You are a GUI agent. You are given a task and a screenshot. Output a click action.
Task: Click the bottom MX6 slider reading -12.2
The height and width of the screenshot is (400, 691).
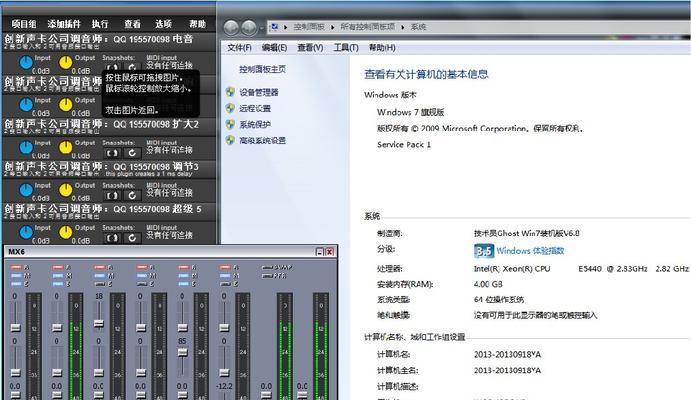coord(224,395)
